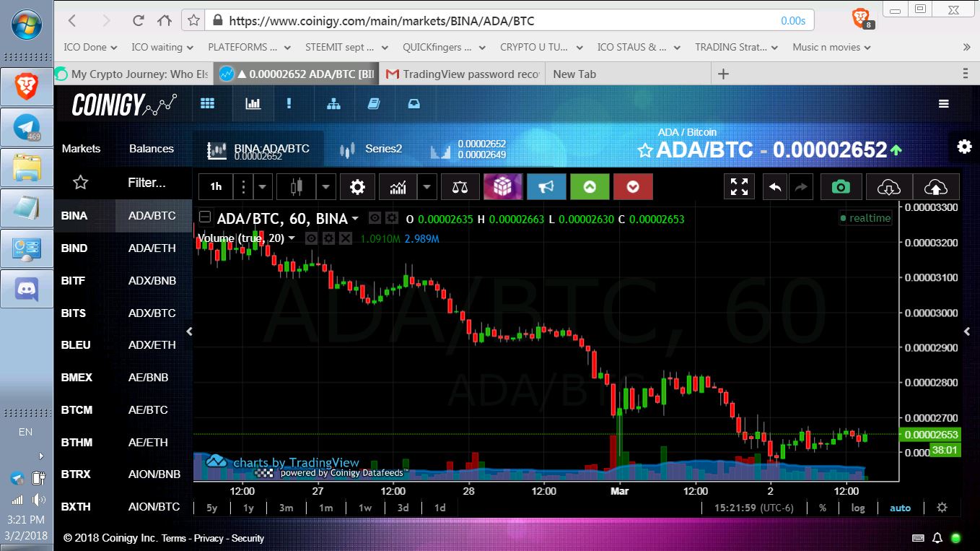This screenshot has width=980, height=551.
Task: Toggle favorites star filter in markets sidebar
Action: tap(81, 183)
